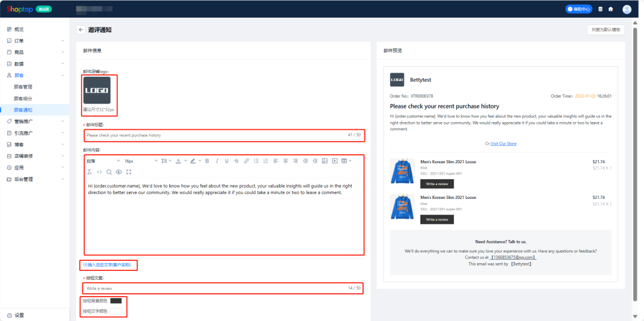Toggle the preview eye icon in editor
This screenshot has width=644, height=321.
coord(119,172)
